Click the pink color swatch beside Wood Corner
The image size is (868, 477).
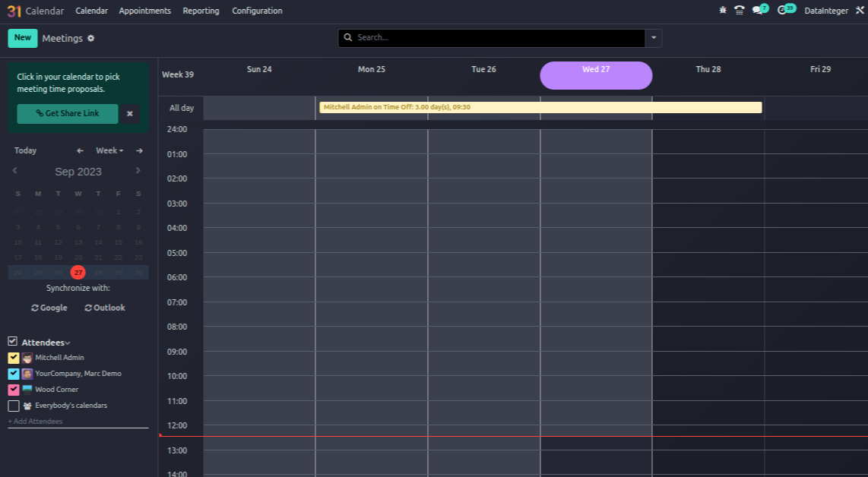click(x=13, y=389)
